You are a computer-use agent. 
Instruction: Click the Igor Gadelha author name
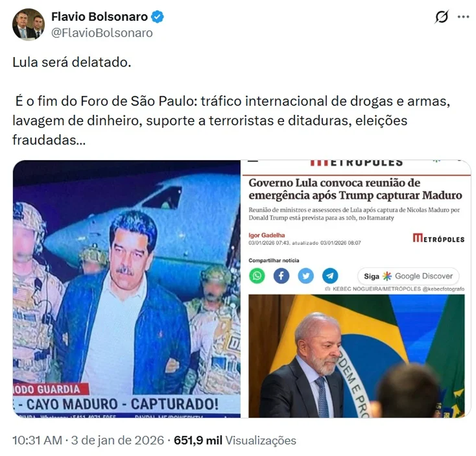click(x=267, y=235)
